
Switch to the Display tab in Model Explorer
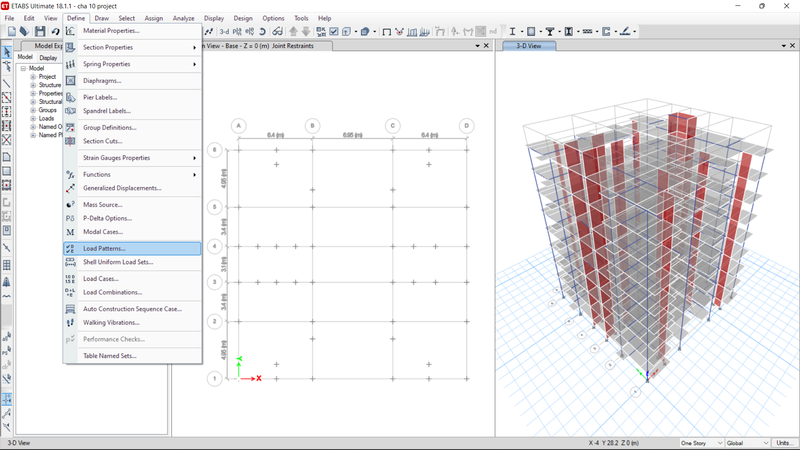point(48,58)
